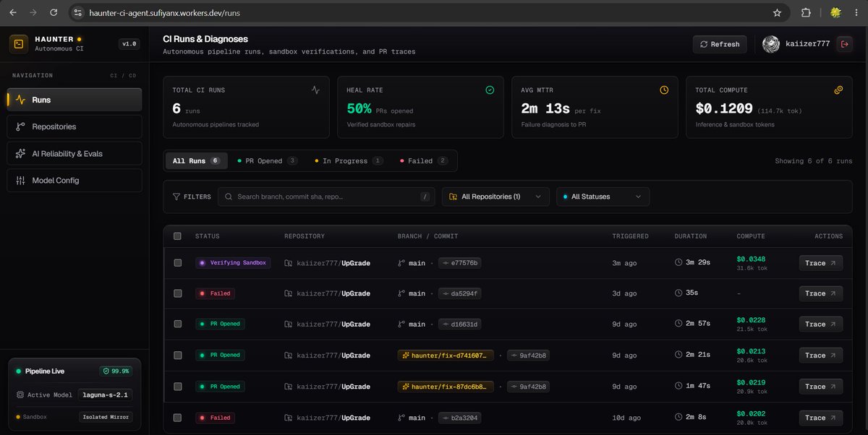Open the browser extensions puzzle icon

[806, 12]
